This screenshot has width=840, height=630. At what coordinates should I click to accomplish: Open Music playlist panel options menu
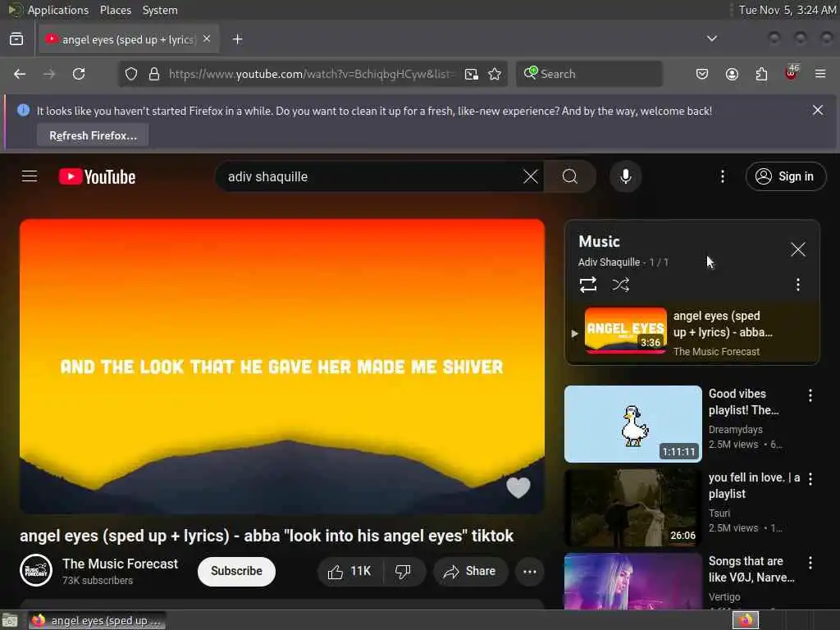(x=797, y=285)
